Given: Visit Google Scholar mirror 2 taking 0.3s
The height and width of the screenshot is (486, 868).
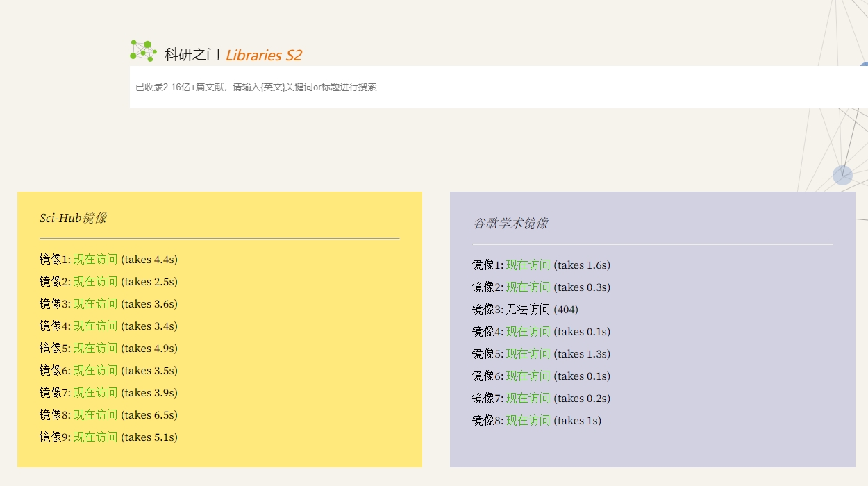Looking at the screenshot, I should tap(528, 287).
